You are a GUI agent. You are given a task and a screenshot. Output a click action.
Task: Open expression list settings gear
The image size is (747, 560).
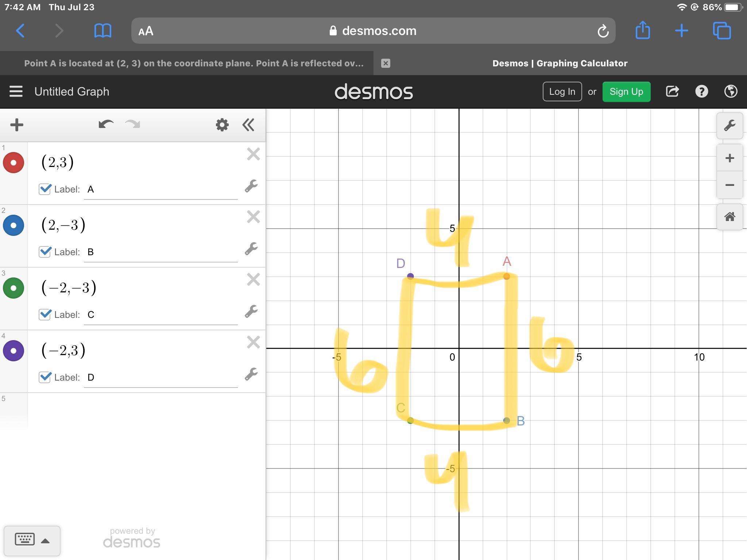[x=222, y=125]
